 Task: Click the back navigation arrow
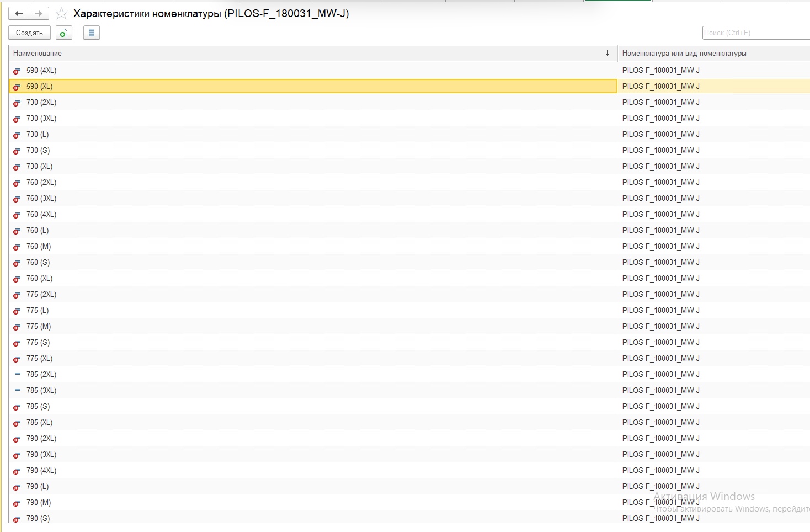(x=19, y=14)
